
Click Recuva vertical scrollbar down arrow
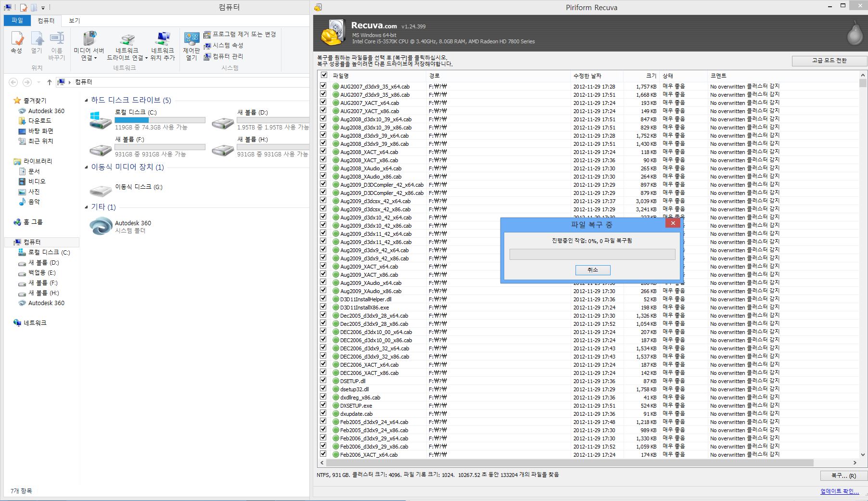pos(862,454)
